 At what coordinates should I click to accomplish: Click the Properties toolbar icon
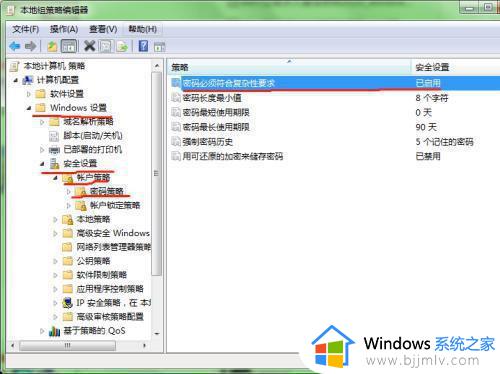point(106,46)
